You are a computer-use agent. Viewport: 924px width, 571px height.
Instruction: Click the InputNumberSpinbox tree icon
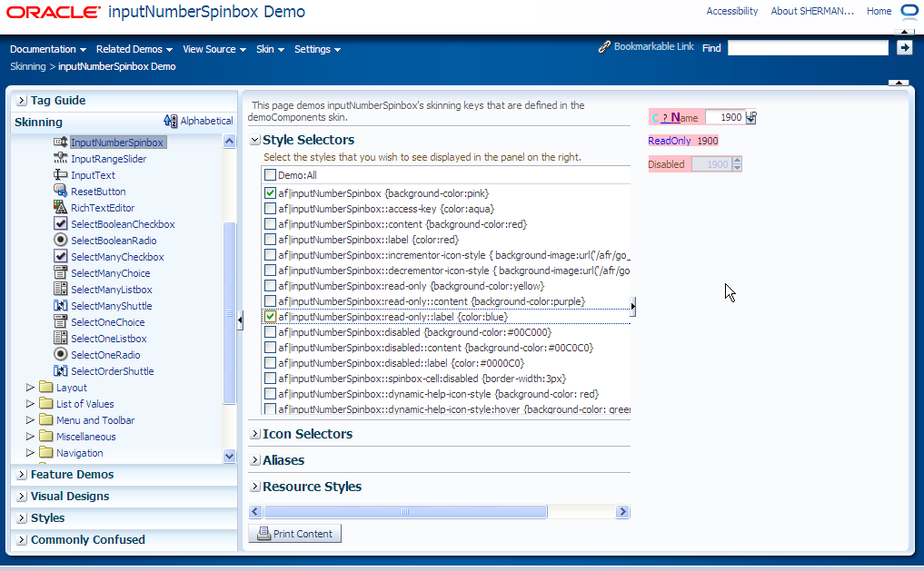tap(60, 142)
